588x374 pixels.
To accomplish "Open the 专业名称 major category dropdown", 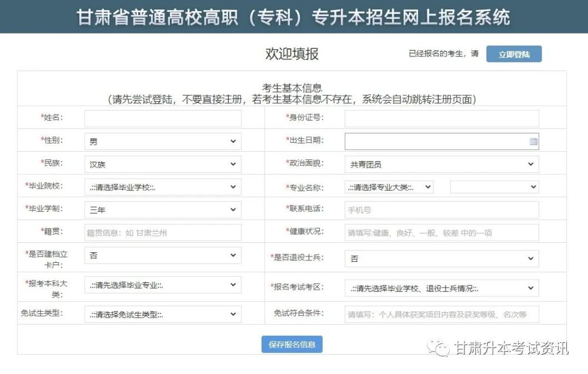I will tap(389, 188).
